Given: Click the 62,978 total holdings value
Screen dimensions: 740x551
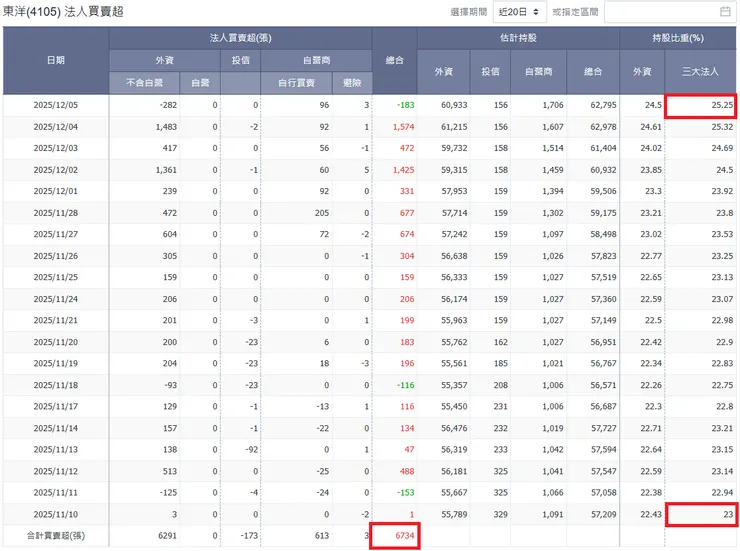Looking at the screenshot, I should pyautogui.click(x=603, y=127).
